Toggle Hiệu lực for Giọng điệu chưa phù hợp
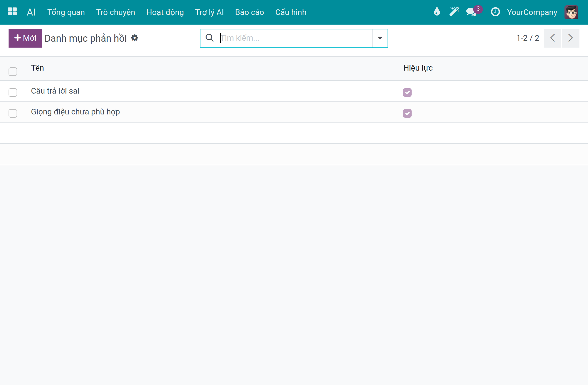The height and width of the screenshot is (385, 588). click(407, 113)
